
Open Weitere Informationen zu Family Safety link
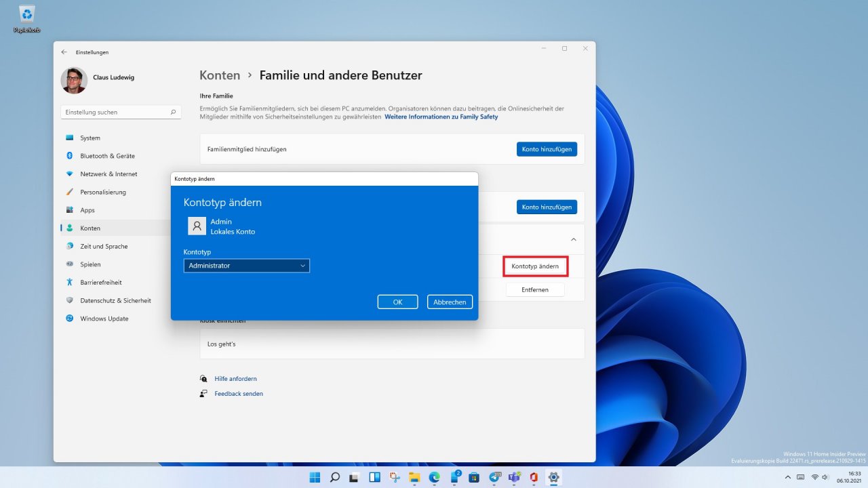pyautogui.click(x=441, y=117)
